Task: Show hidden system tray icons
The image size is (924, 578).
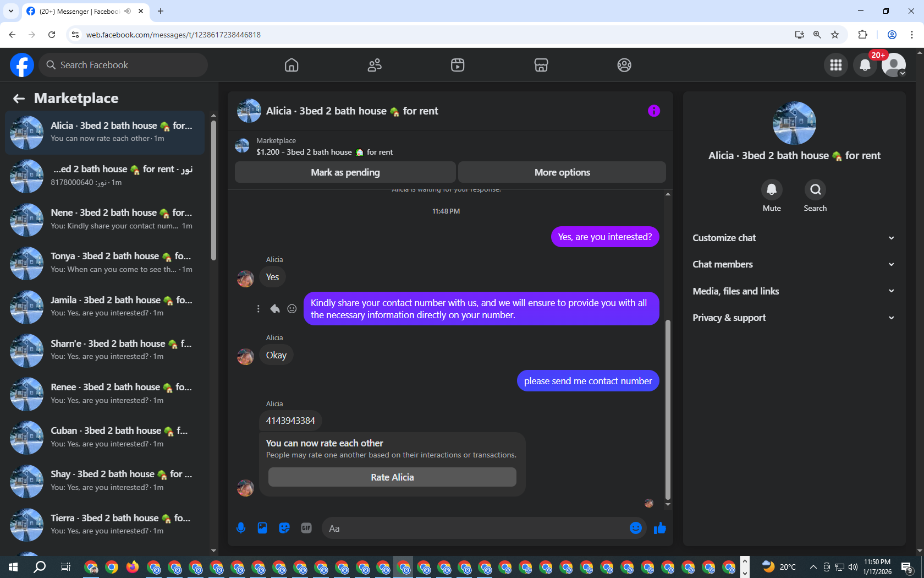Action: [x=813, y=567]
